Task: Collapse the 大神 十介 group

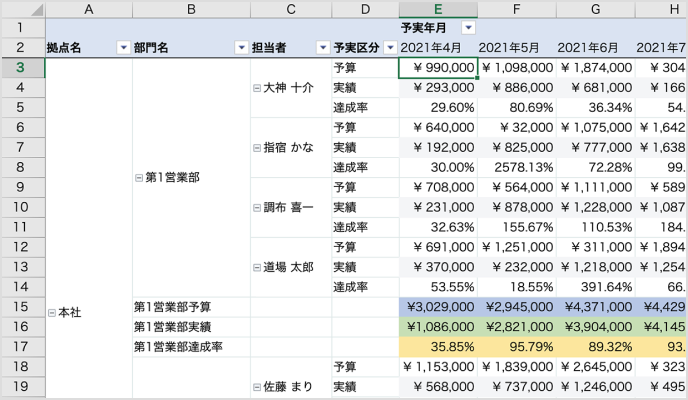Action: coord(257,88)
